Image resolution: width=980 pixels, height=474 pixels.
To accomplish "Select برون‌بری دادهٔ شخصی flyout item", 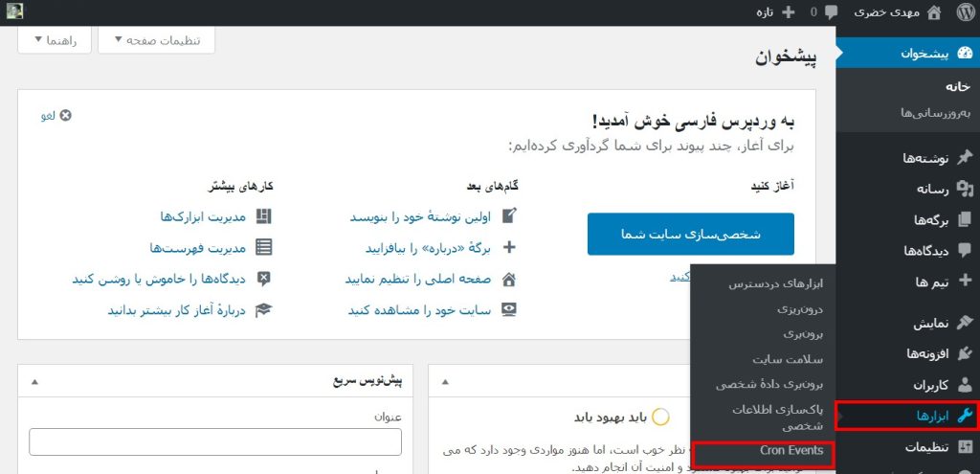I will pyautogui.click(x=769, y=385).
